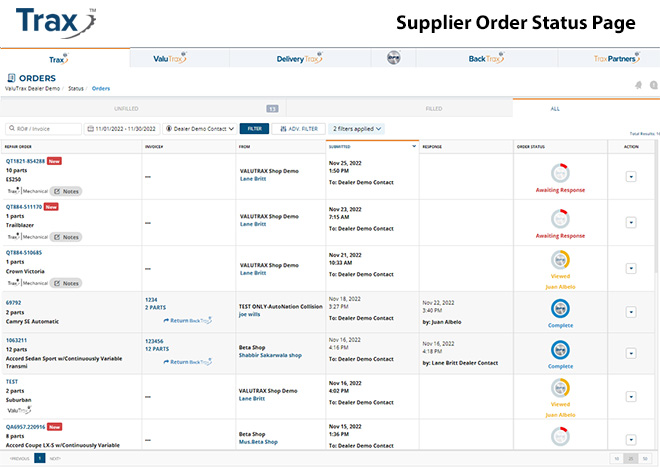Expand the 2 filters applied dropdown

coord(357,129)
